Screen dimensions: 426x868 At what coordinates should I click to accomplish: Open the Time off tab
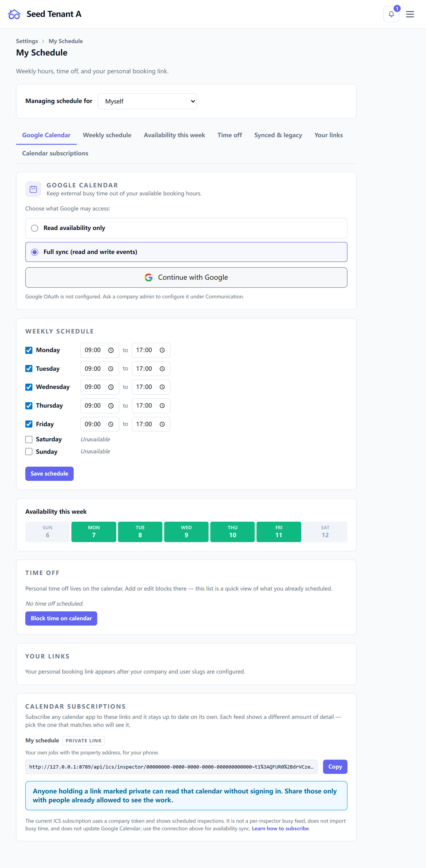point(230,135)
